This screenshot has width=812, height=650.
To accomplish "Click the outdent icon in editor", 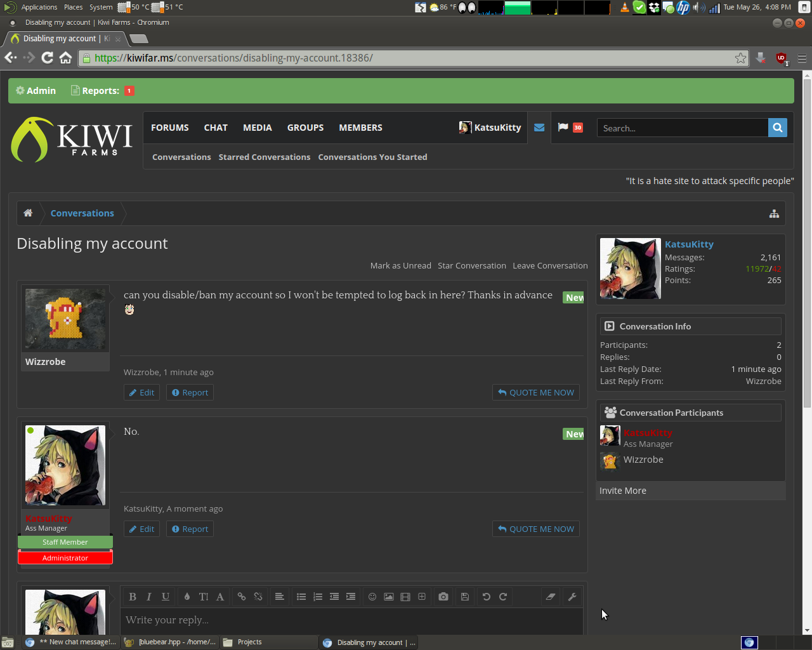I will pyautogui.click(x=334, y=597).
